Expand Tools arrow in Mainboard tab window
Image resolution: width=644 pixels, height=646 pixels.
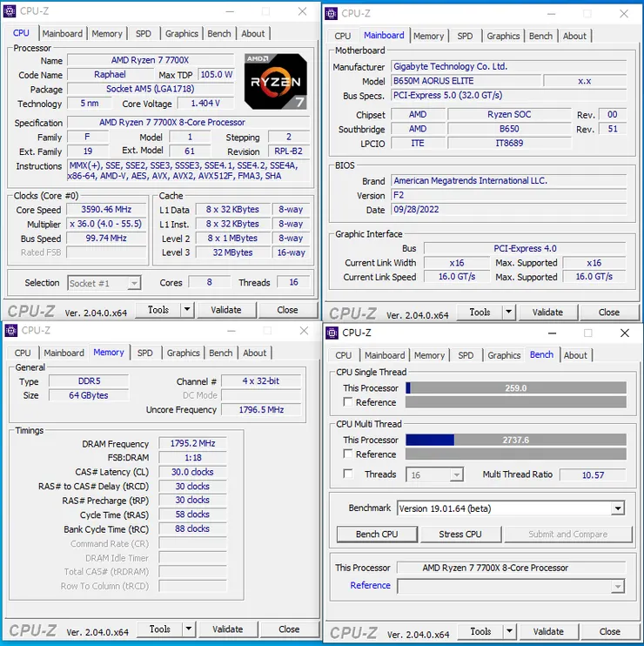509,312
